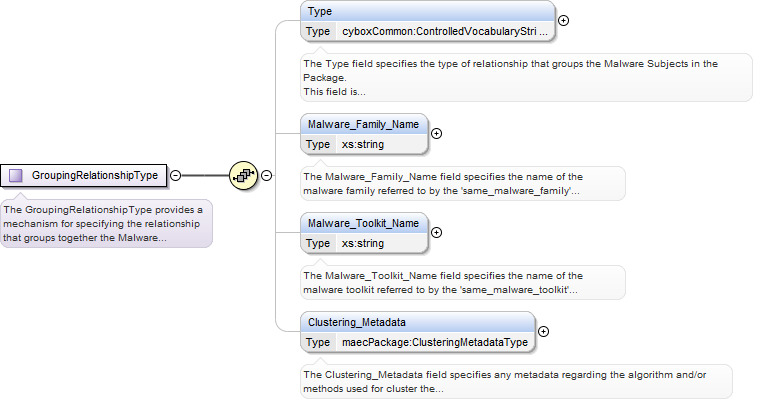The height and width of the screenshot is (402, 760).
Task: Click the GroupingRelationshipType description note
Action: 106,224
